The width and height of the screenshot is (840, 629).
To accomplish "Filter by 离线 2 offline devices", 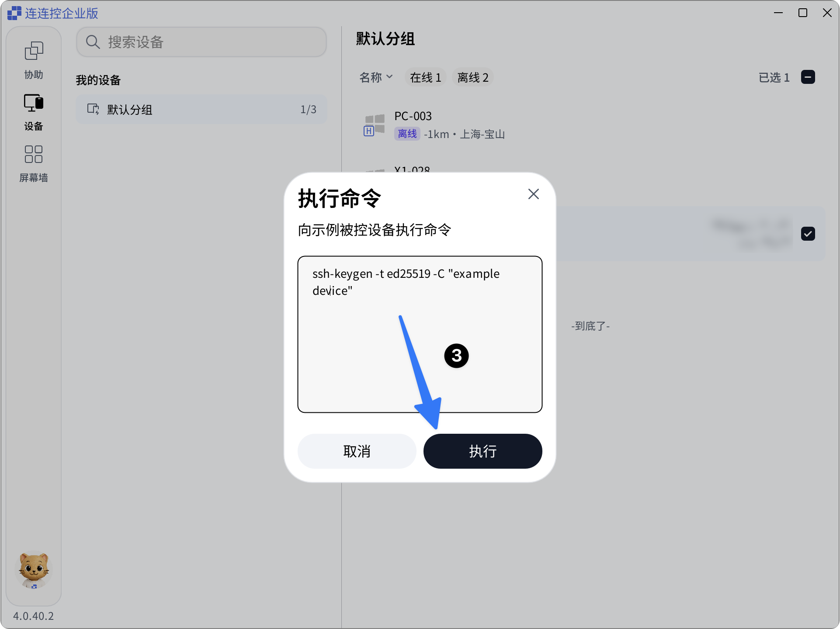I will click(472, 77).
